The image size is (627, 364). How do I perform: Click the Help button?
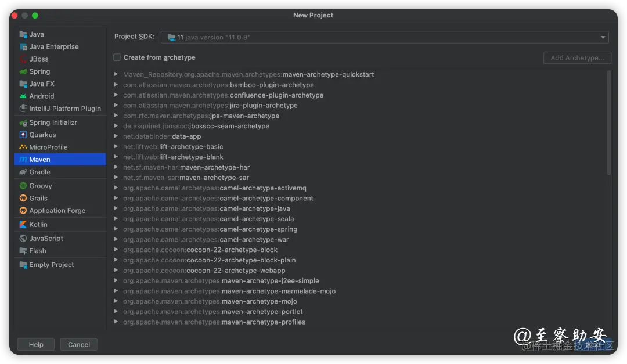[x=36, y=344]
